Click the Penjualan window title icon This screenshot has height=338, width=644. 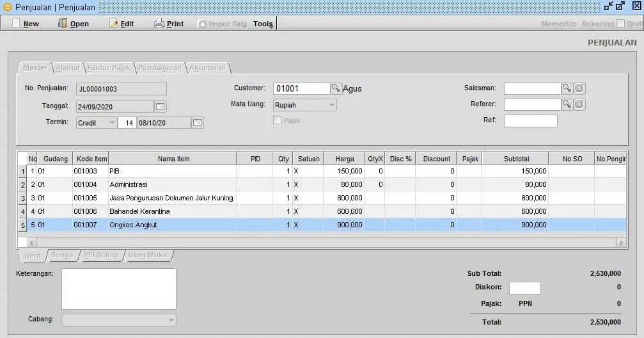(x=8, y=7)
